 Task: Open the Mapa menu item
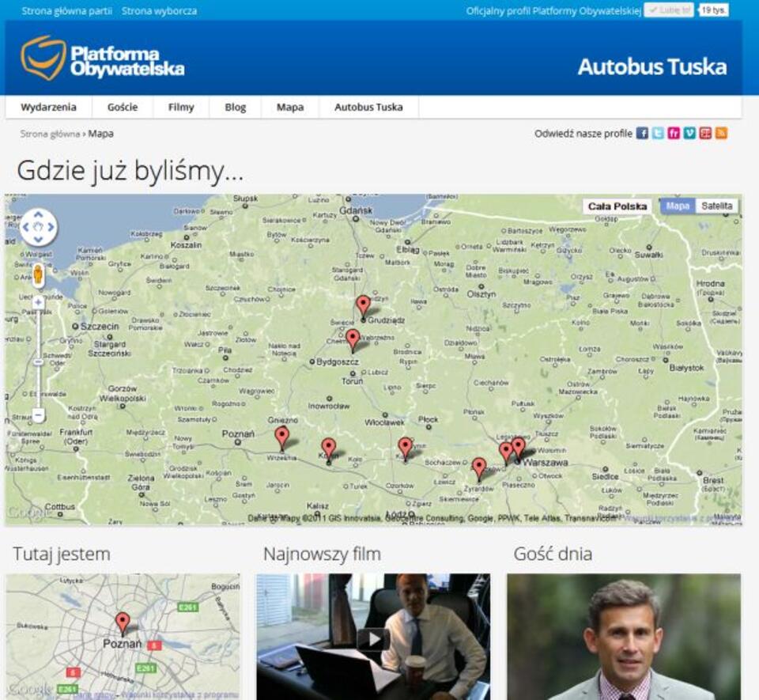[x=290, y=107]
